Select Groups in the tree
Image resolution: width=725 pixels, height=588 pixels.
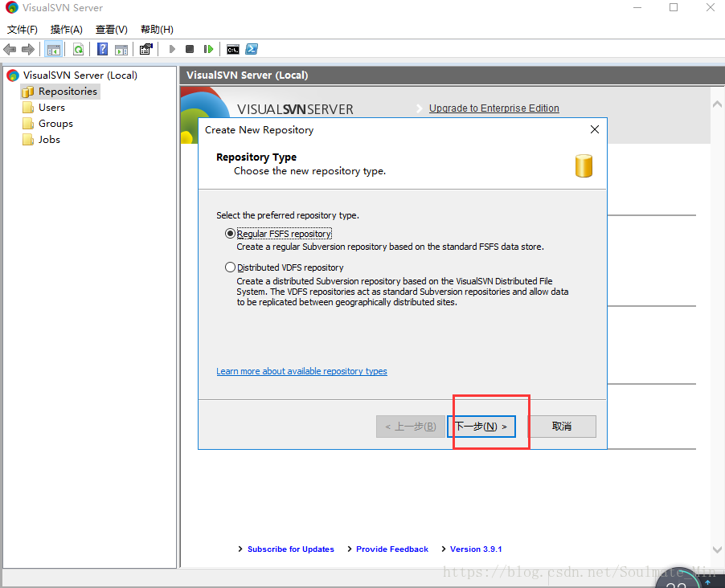coord(55,124)
